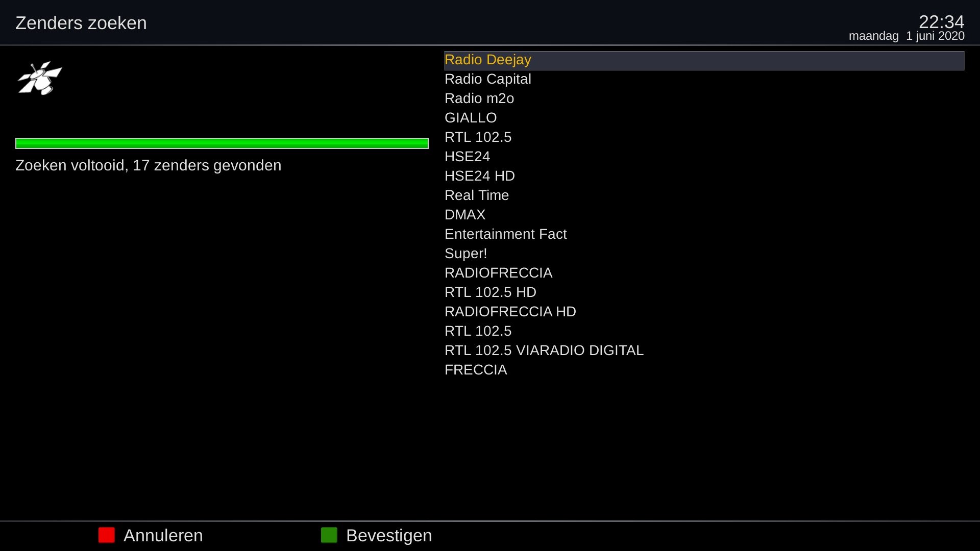Click the 22:34 clock display
The height and width of the screenshot is (551, 980).
tap(941, 21)
